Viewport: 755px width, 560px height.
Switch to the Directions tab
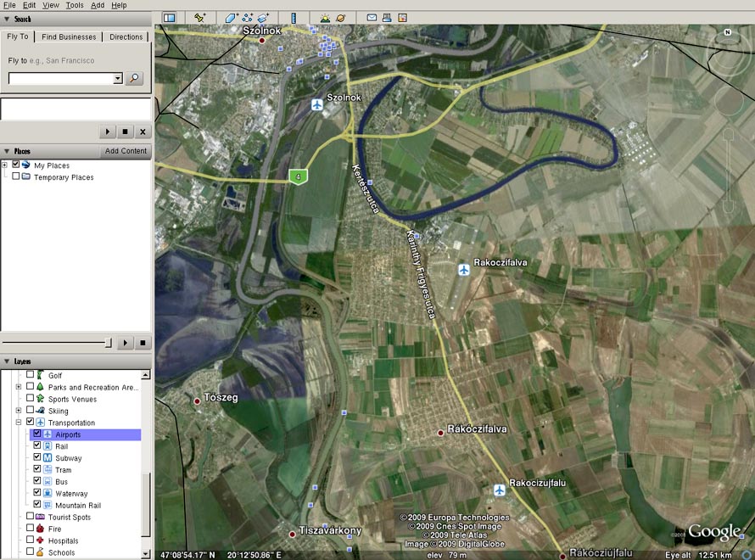[126, 36]
